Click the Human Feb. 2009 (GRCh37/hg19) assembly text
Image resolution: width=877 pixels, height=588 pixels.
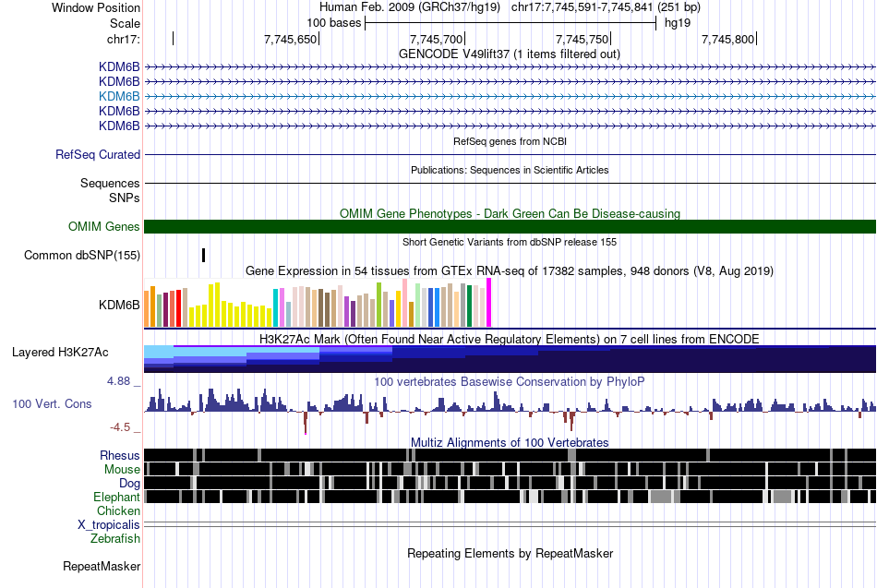tap(410, 7)
